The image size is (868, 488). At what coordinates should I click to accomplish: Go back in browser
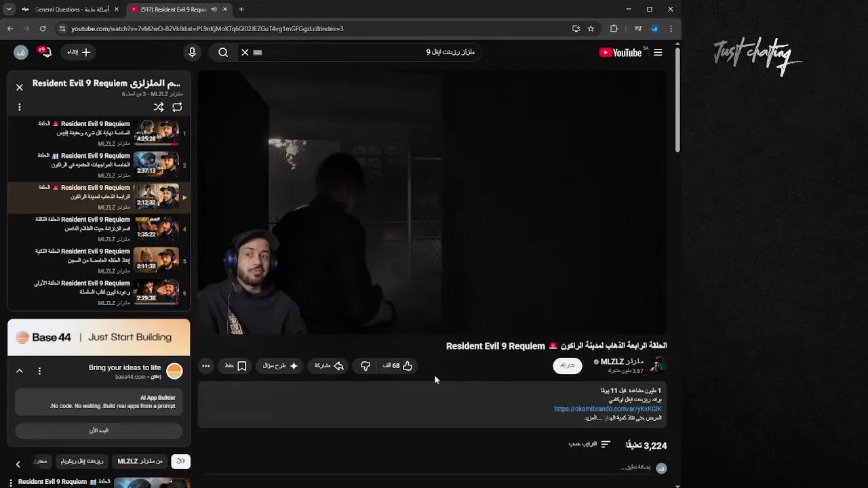[x=10, y=28]
